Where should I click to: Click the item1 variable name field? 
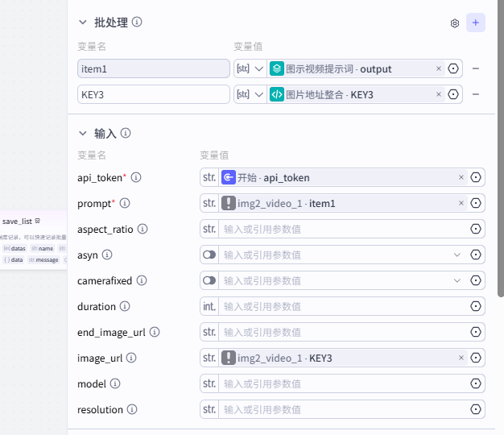coord(154,69)
